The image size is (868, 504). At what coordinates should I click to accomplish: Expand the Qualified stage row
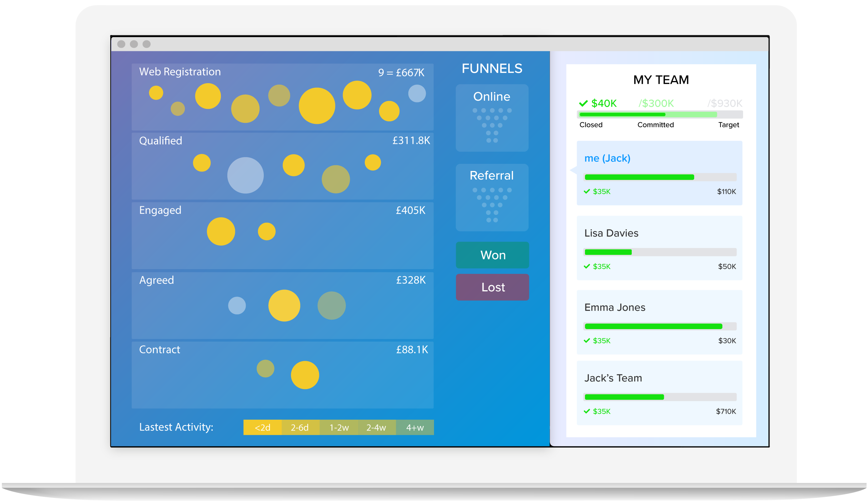click(162, 141)
